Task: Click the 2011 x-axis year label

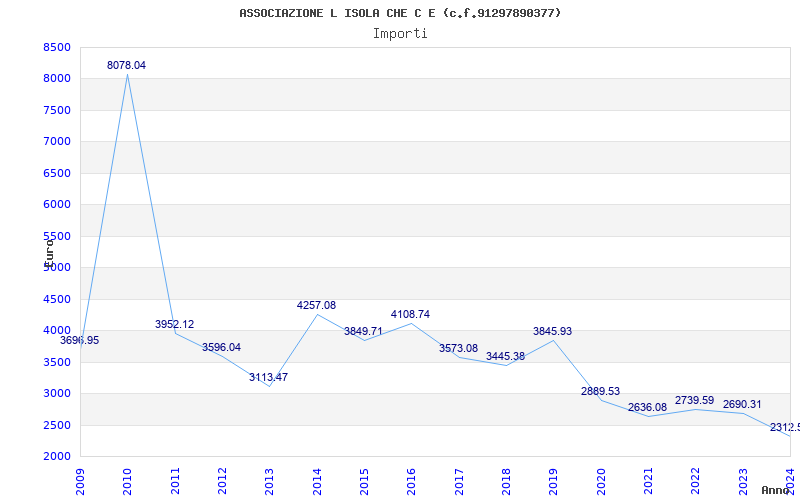Action: pos(175,481)
